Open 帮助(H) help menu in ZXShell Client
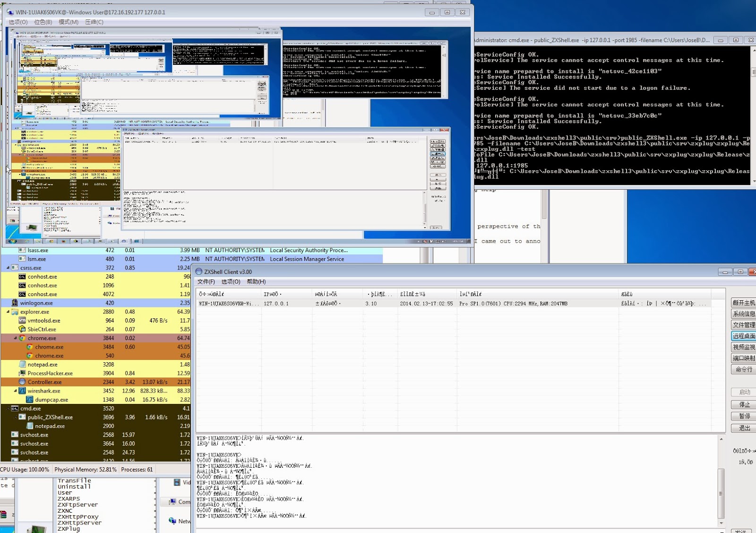This screenshot has height=533, width=756. [x=256, y=282]
